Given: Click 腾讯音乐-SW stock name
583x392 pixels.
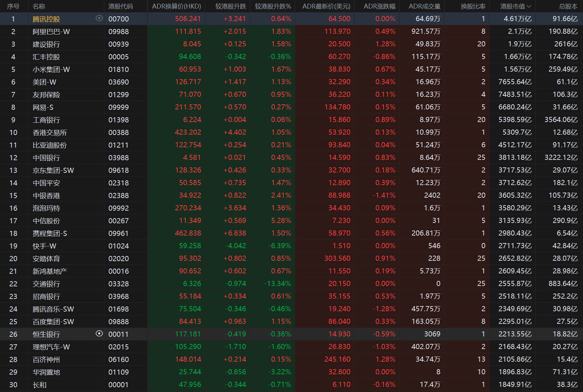Looking at the screenshot, I should point(53,309).
